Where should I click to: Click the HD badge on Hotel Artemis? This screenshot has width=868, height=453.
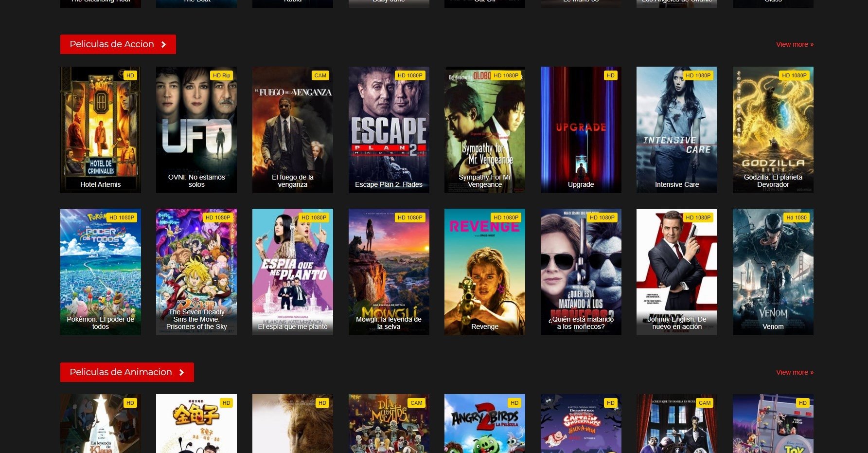(x=130, y=75)
